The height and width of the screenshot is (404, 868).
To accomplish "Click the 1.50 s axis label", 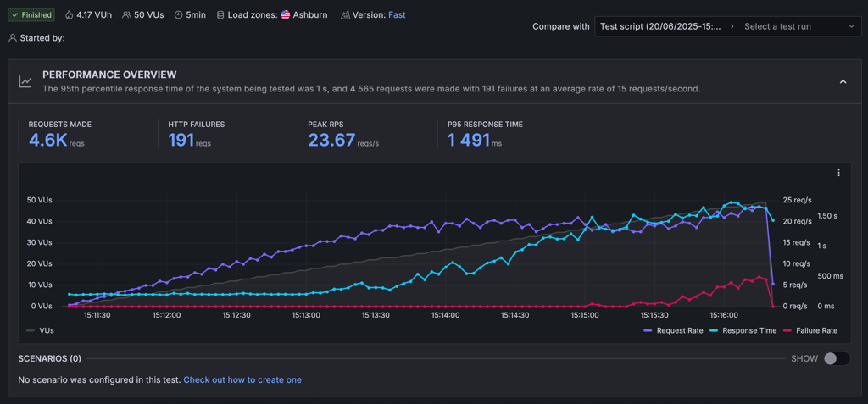I will 827,216.
